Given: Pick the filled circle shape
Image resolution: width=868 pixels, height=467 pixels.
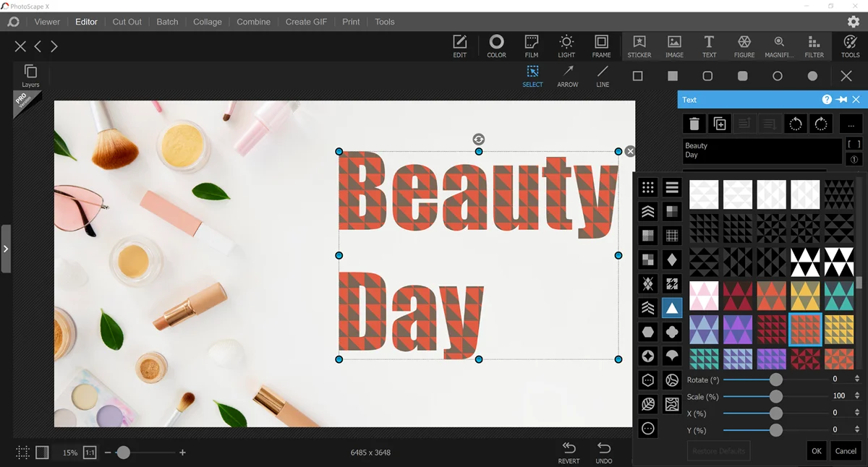Looking at the screenshot, I should tap(812, 76).
